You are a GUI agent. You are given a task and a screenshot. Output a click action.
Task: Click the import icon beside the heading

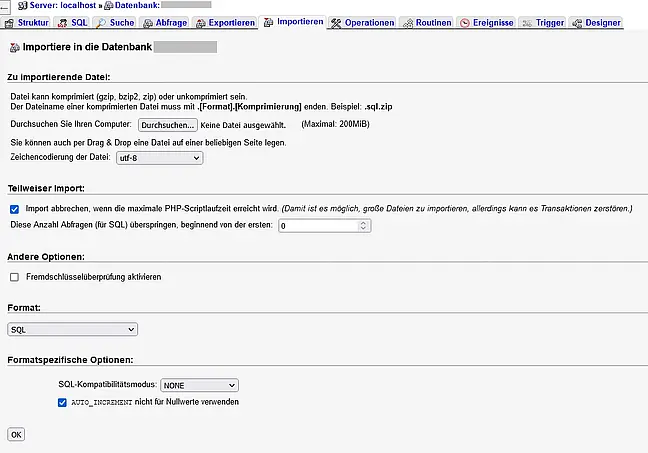pos(14,48)
